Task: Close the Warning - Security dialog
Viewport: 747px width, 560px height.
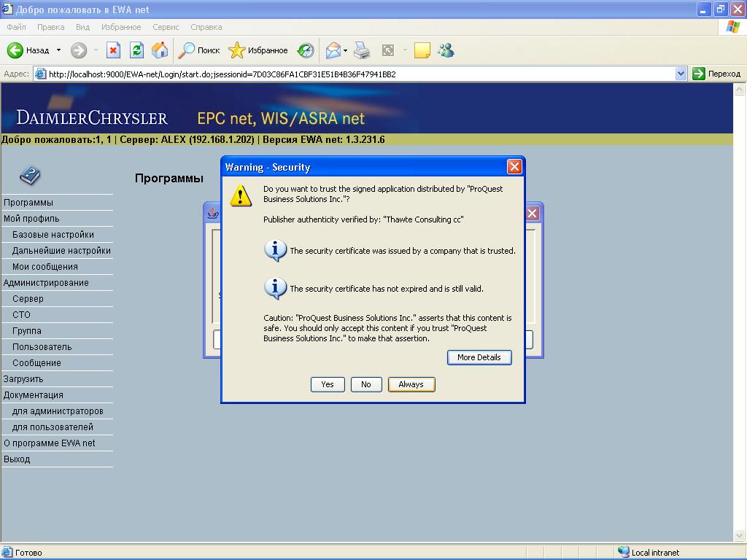Action: pos(514,167)
